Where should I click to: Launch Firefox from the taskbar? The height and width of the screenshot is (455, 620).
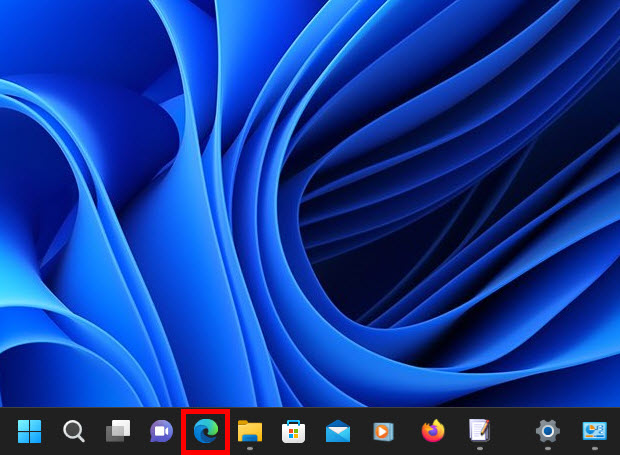433,431
